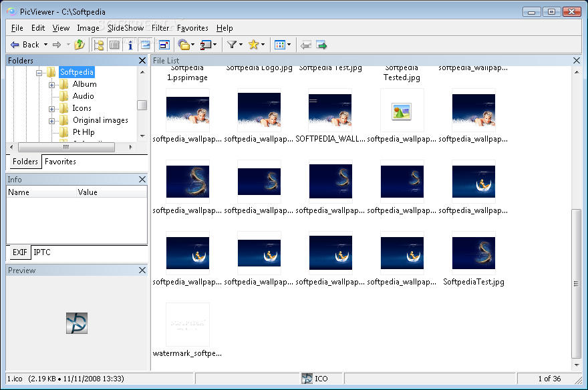The width and height of the screenshot is (588, 390).
Task: Open the Help menu
Action: click(x=225, y=28)
